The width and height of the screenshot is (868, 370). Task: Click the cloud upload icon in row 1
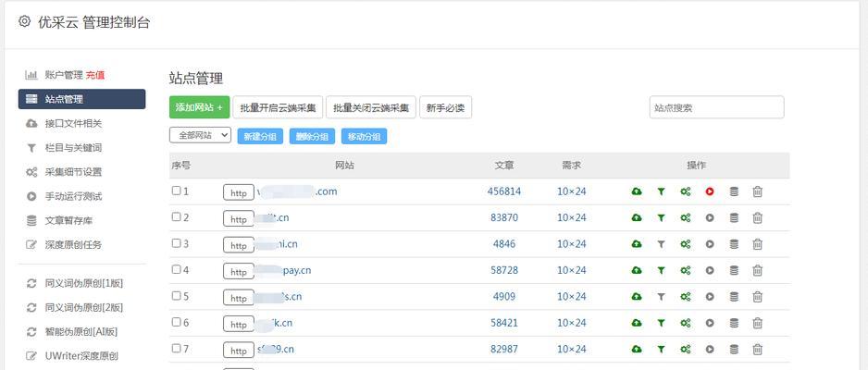637,191
